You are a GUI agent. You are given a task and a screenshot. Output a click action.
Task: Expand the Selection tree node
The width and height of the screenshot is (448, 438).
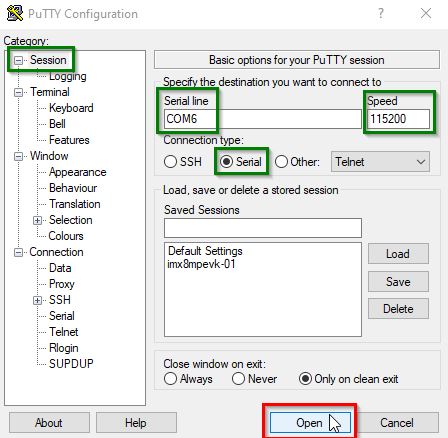[x=37, y=220]
